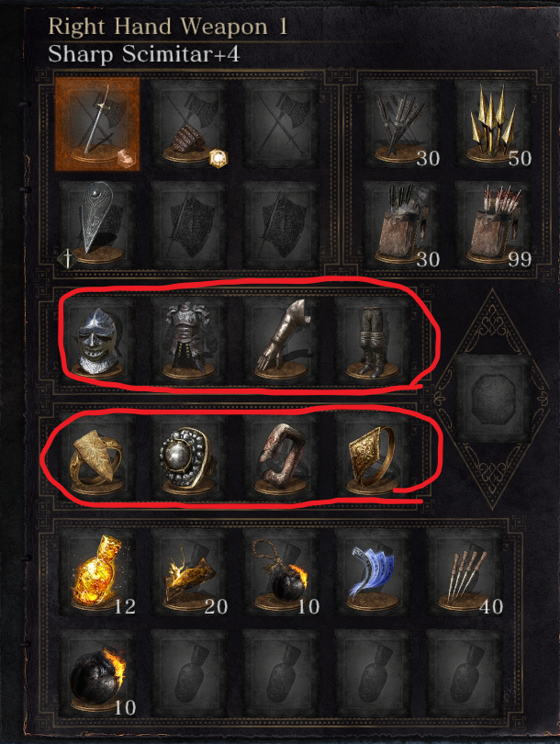Screen dimensions: 560x744
Task: Select the black firebomb stack of 10
Action: tap(97, 674)
